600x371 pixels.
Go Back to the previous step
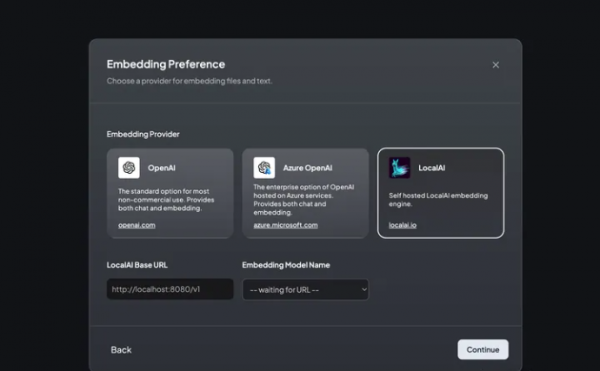click(121, 350)
